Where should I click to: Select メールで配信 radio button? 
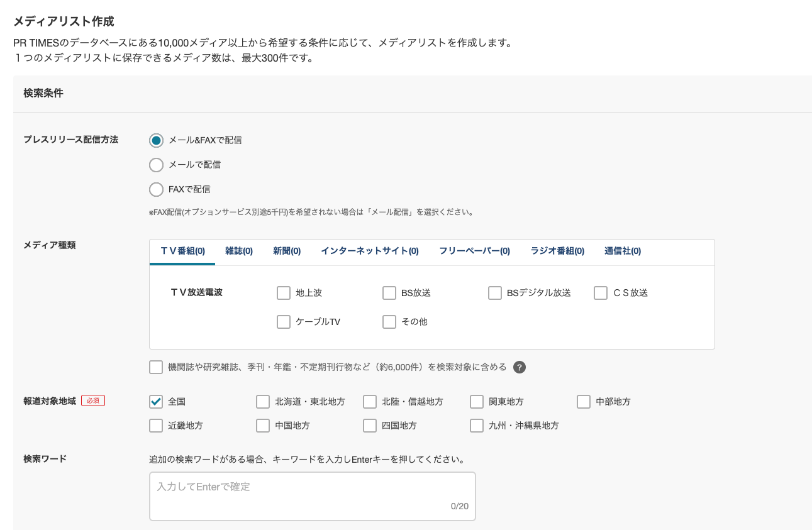(x=156, y=165)
